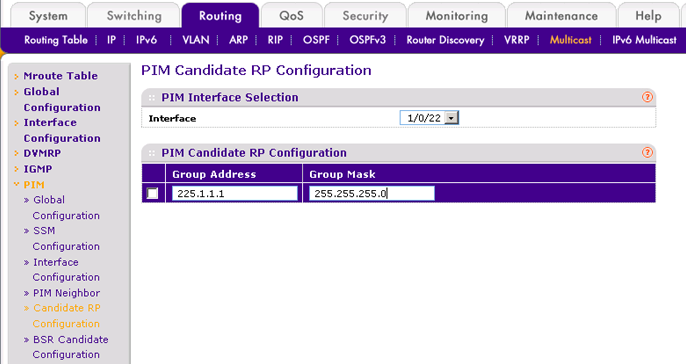Switch to the System tab

tap(48, 16)
